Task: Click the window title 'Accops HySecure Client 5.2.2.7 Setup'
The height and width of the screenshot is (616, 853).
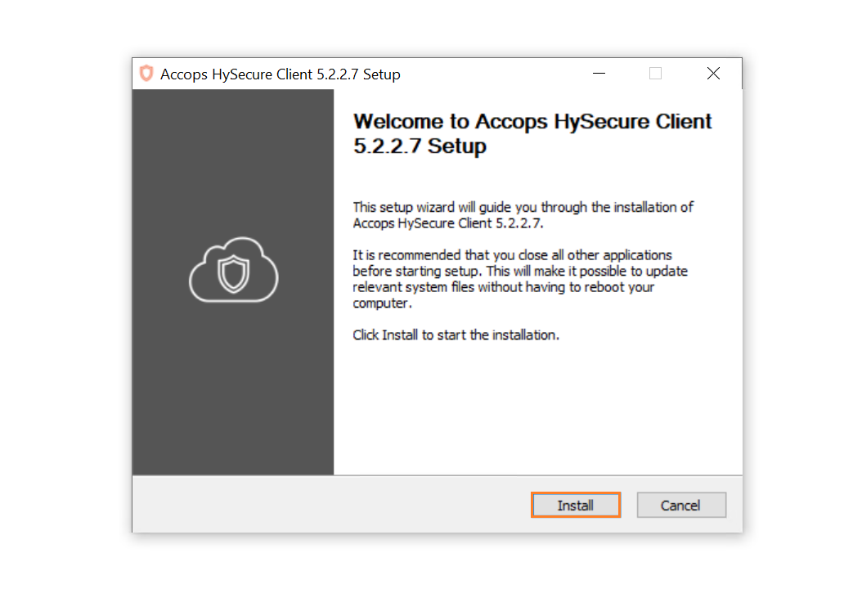Action: click(281, 74)
